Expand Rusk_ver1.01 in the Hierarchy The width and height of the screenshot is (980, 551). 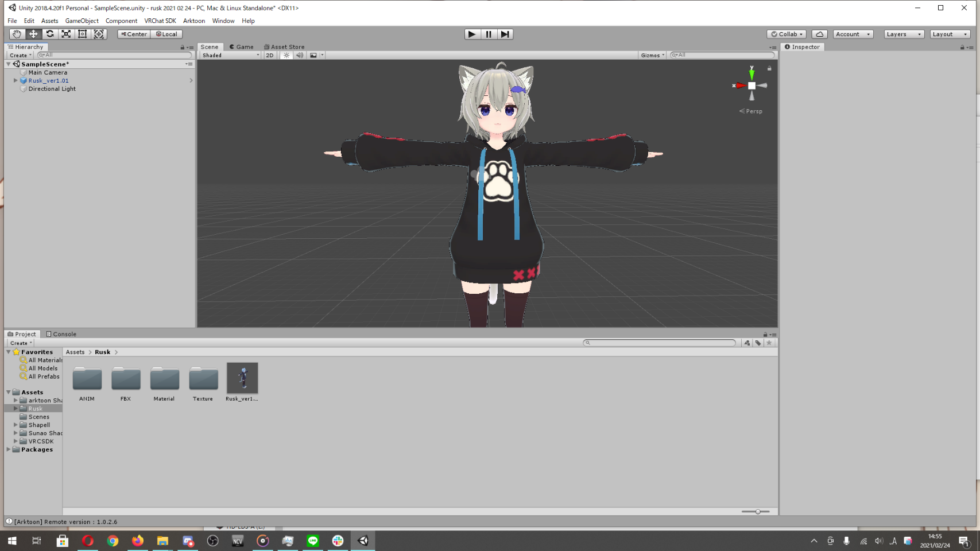(x=16, y=81)
